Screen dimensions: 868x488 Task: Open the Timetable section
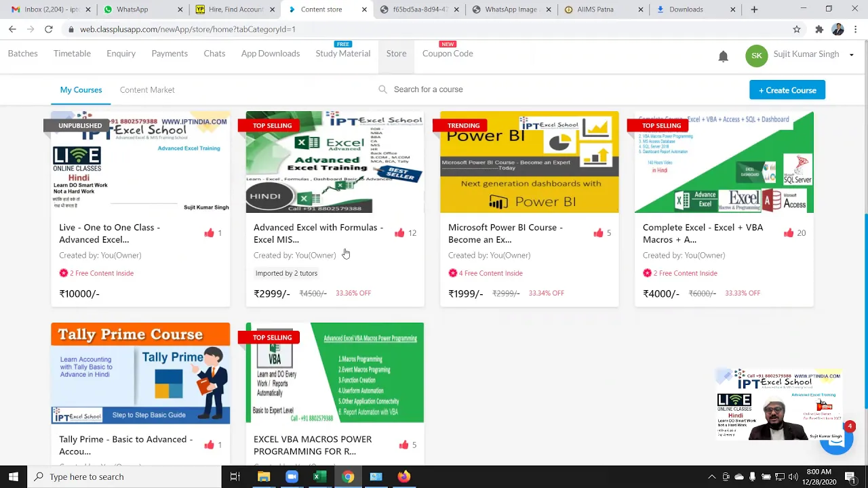pyautogui.click(x=72, y=54)
